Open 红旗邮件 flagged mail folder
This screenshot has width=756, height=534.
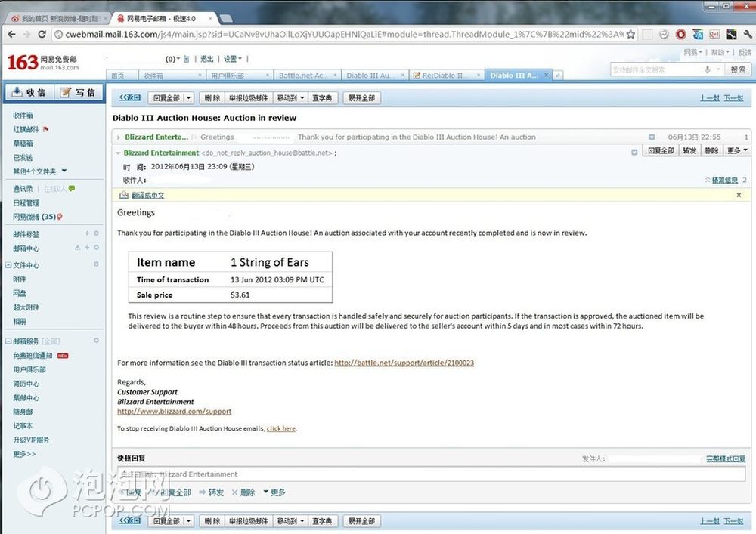tap(26, 129)
